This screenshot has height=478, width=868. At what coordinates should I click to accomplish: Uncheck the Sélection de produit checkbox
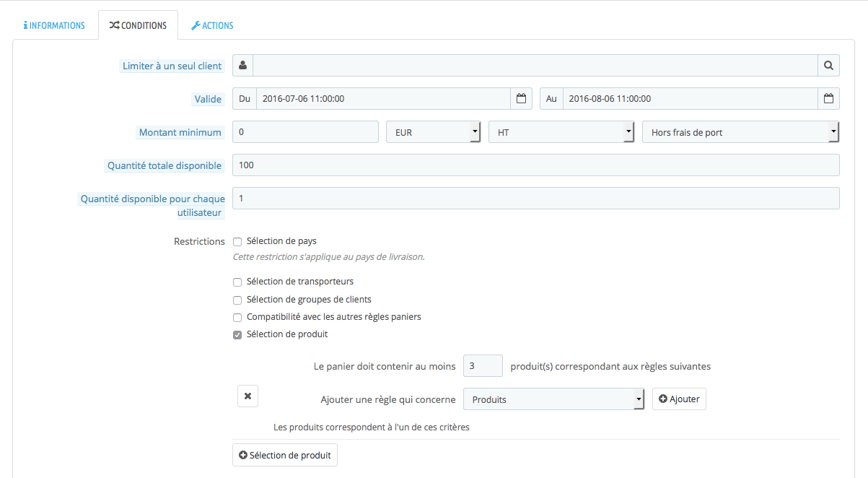tap(237, 335)
